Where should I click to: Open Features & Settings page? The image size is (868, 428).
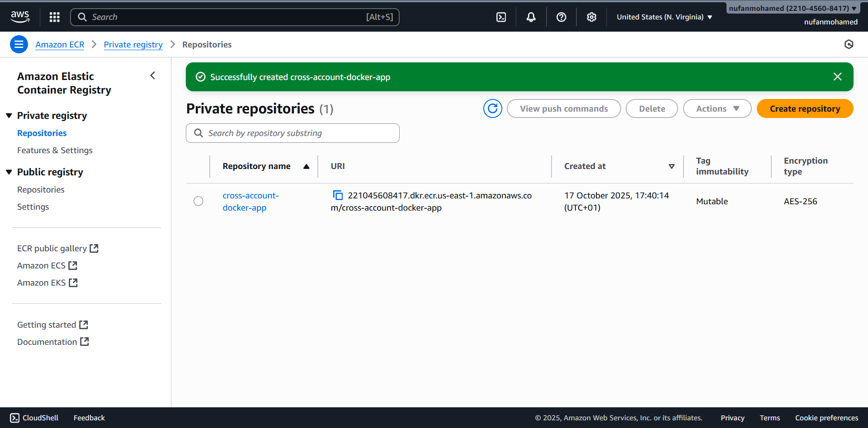click(55, 150)
